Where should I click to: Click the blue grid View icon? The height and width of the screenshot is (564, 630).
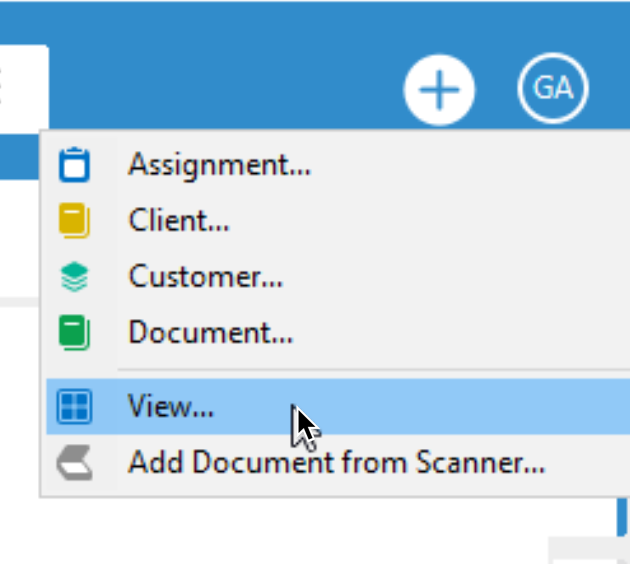74,407
